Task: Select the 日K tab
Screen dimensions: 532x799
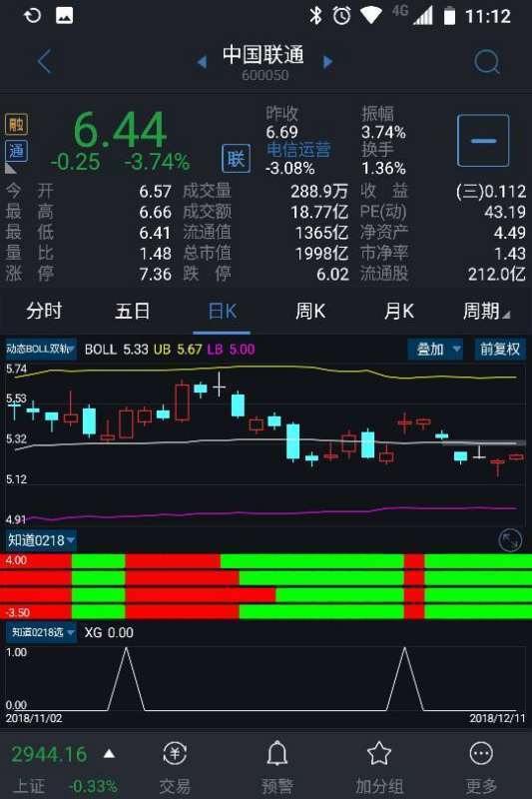Action: 222,311
